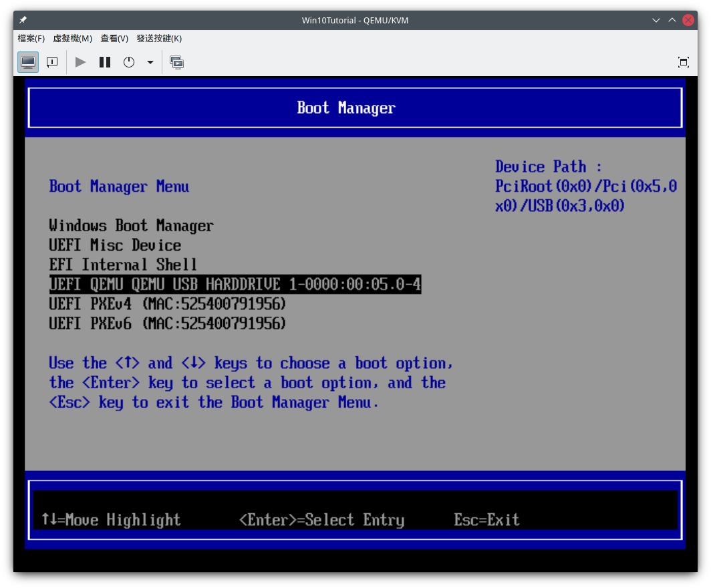Open the 虛擬機(M) menu

(x=73, y=39)
